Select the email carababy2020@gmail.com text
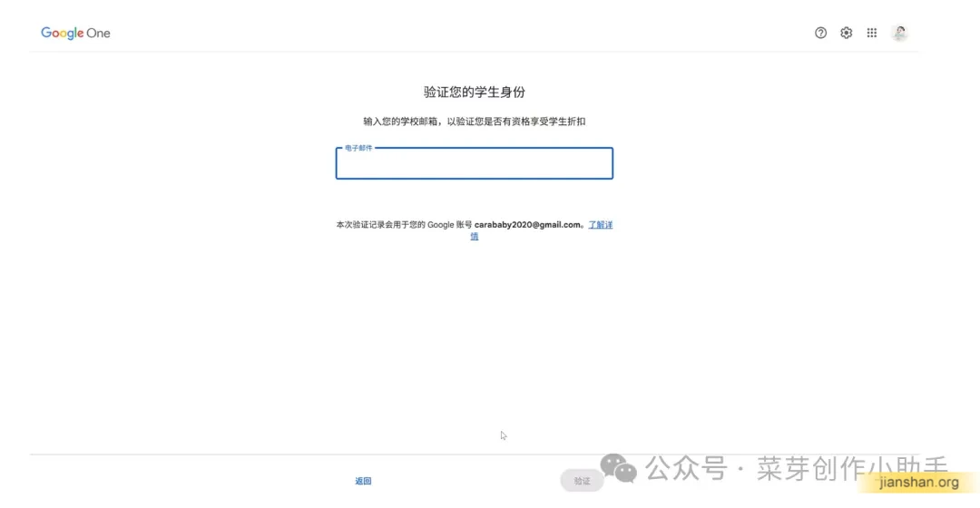Viewport: 980px width, 508px height. (527, 225)
